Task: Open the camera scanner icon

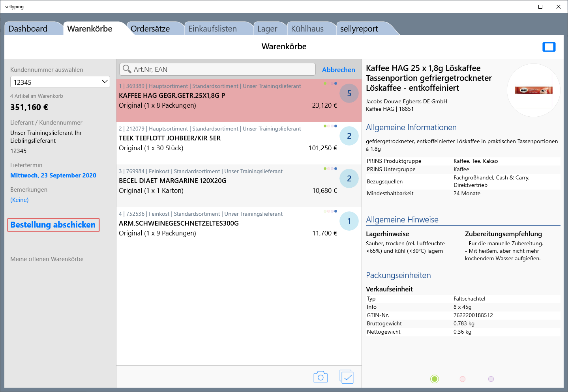Action: [x=320, y=377]
